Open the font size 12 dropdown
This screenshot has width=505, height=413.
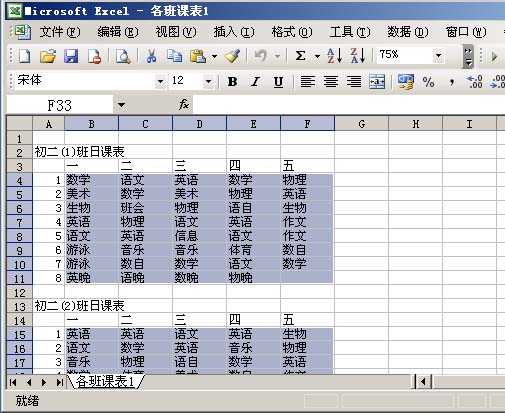click(208, 81)
